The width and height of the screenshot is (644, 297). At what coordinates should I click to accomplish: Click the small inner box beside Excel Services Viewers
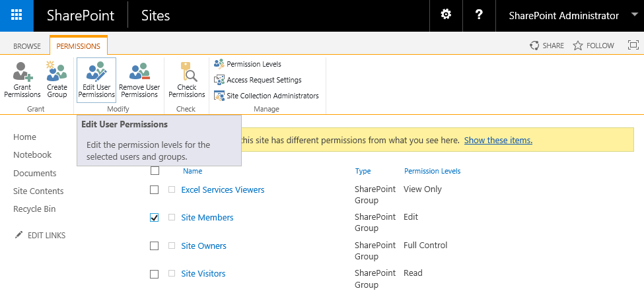[x=172, y=189]
